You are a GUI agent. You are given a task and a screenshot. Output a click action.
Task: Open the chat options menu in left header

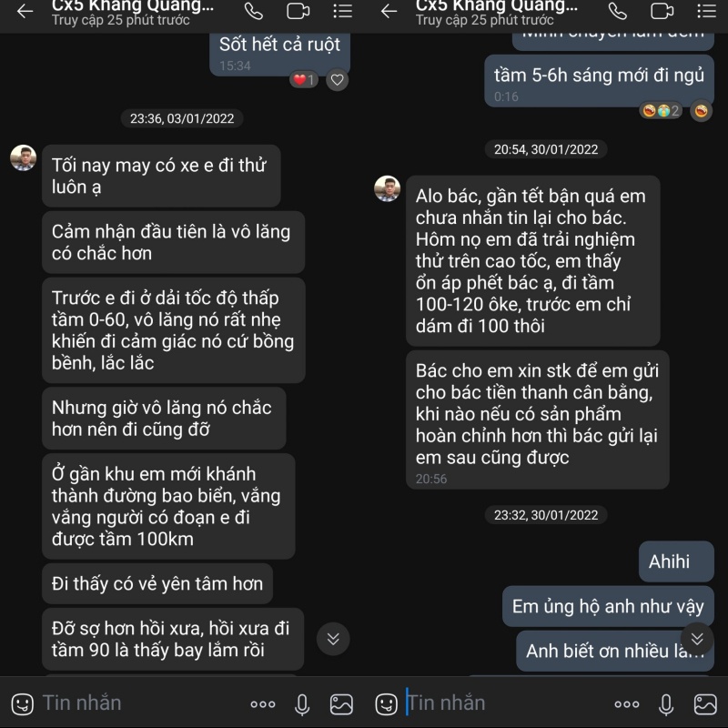click(x=343, y=11)
